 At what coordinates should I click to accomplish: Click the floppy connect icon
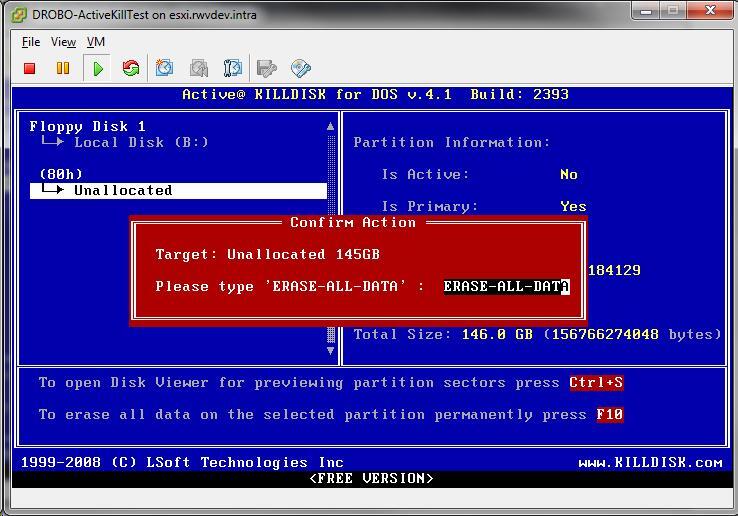(x=266, y=68)
